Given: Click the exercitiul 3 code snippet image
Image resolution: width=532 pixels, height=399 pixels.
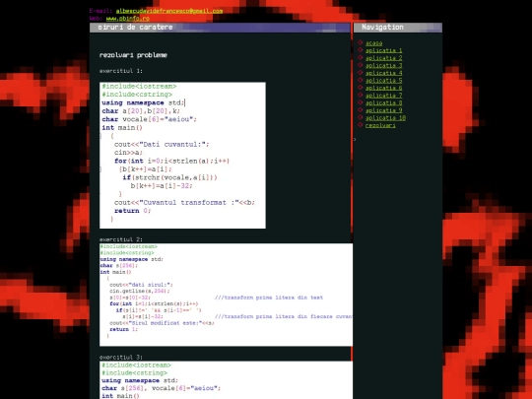Looking at the screenshot, I should click(x=226, y=380).
